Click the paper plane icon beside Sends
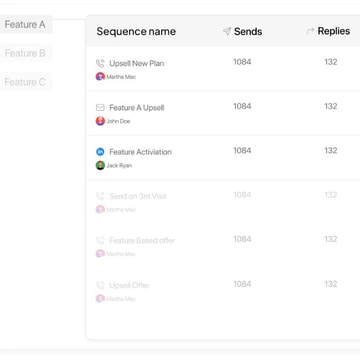Screen dimensions: 360x360 [x=227, y=32]
